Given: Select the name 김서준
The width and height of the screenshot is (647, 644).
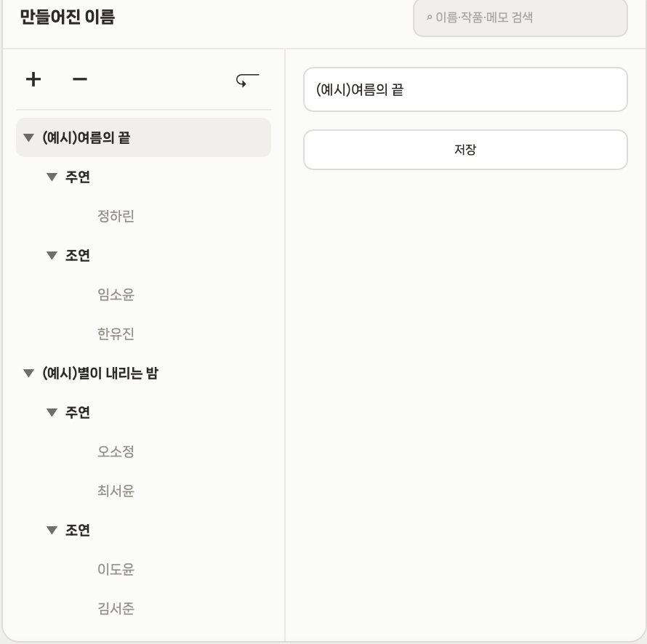Looking at the screenshot, I should click(x=116, y=608).
